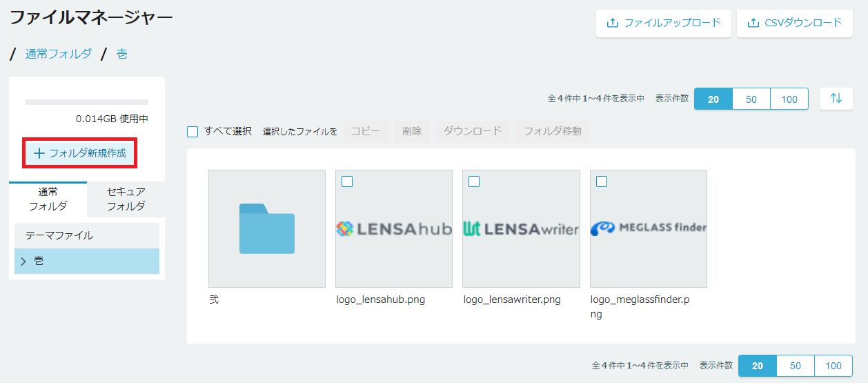Image resolution: width=868 pixels, height=383 pixels.
Task: Switch to セキュアフォルダ tab
Action: [x=126, y=199]
